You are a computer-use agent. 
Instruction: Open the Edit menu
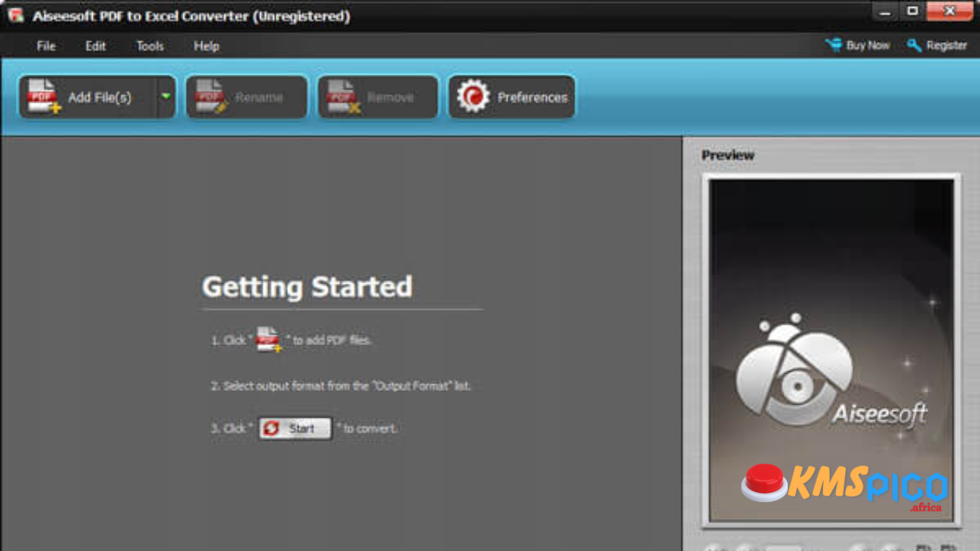pos(96,46)
